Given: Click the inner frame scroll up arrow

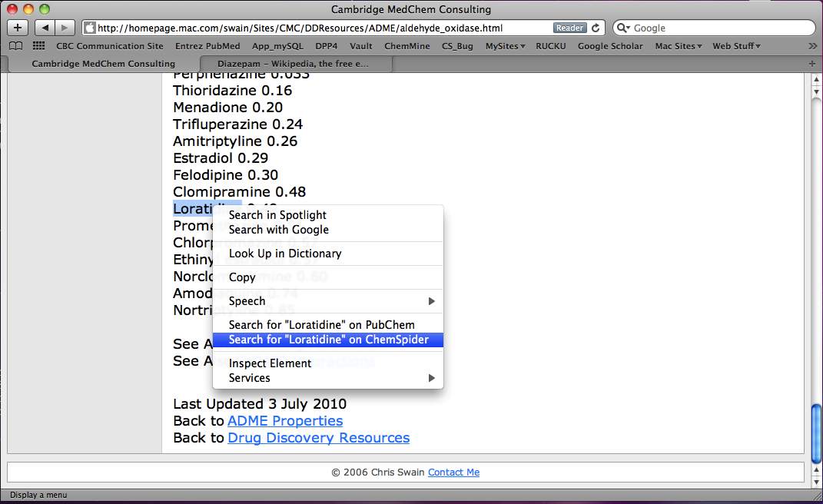Looking at the screenshot, I should 816,78.
